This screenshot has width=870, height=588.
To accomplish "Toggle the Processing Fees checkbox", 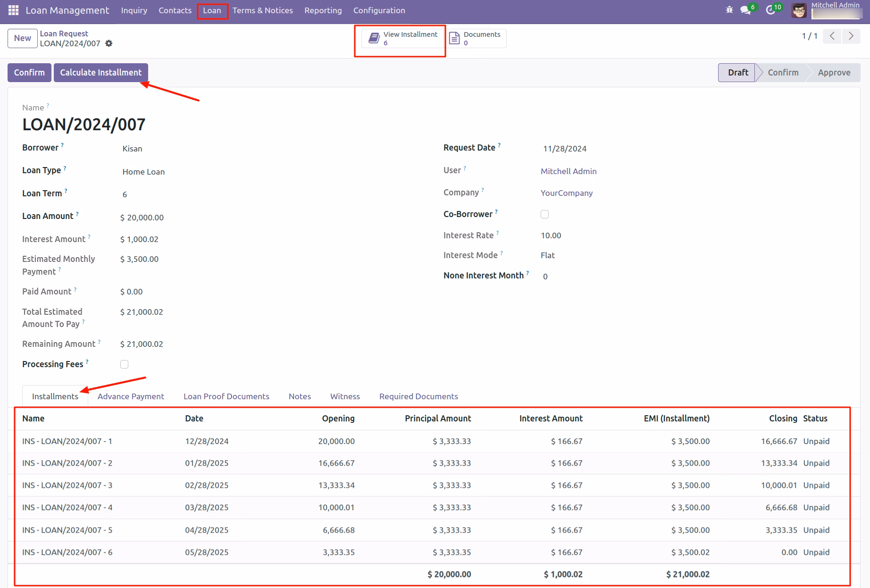I will (x=124, y=364).
